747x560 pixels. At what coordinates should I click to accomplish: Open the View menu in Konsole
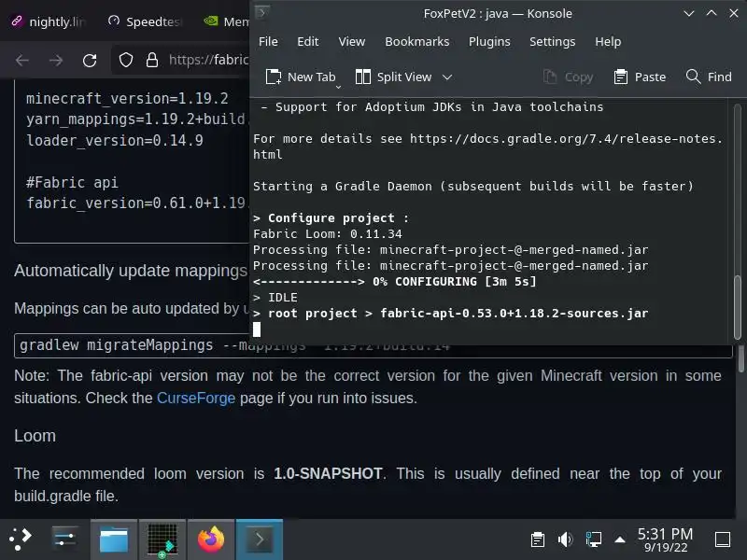[x=352, y=42]
